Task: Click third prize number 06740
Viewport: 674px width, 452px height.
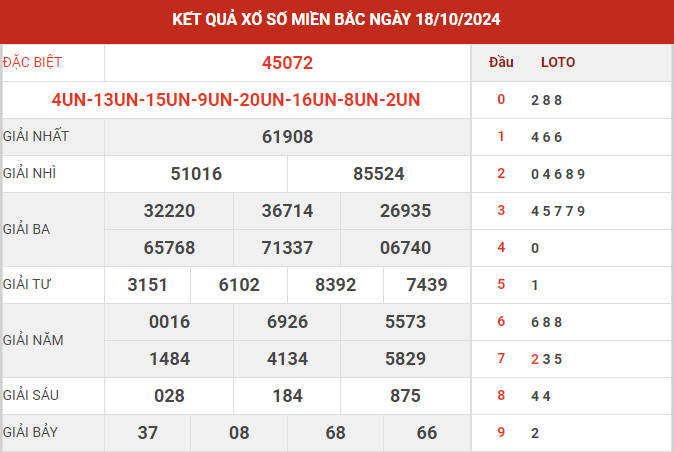Action: [405, 247]
